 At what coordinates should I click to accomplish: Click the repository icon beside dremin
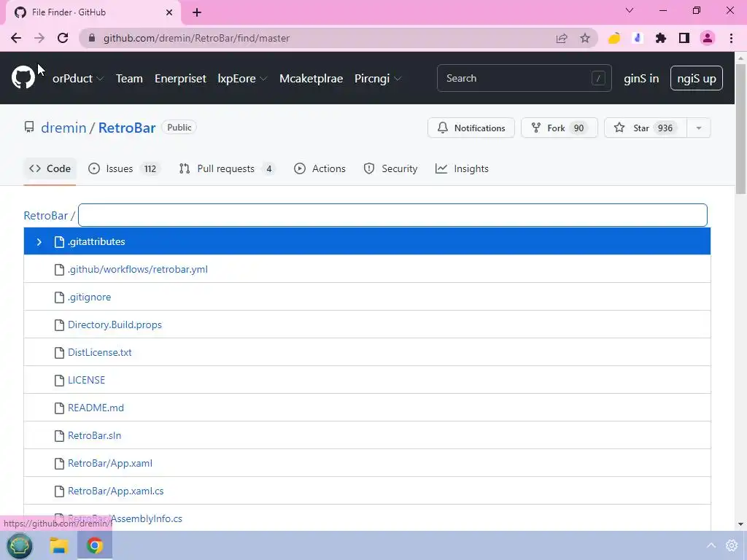29,127
